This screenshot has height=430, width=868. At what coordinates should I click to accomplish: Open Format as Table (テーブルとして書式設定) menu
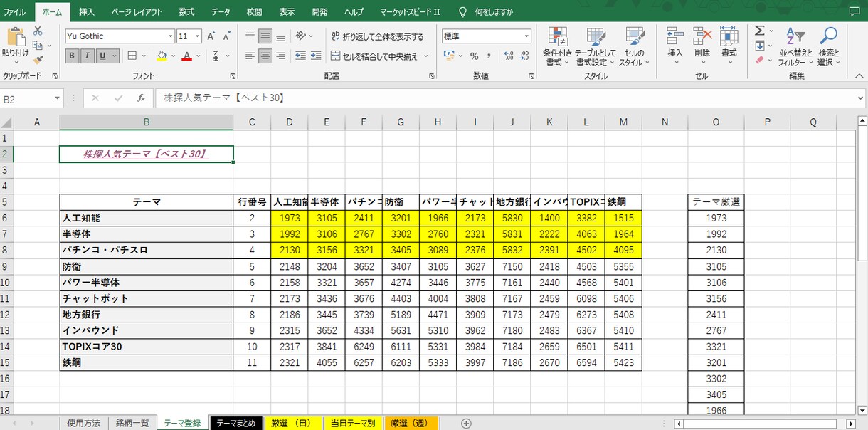point(596,47)
